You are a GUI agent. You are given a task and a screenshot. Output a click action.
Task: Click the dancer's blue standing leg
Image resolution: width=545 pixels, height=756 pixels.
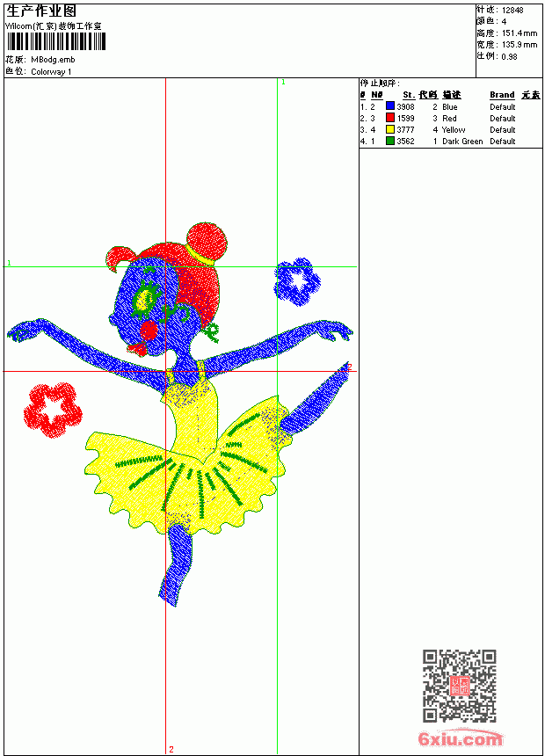(x=177, y=564)
